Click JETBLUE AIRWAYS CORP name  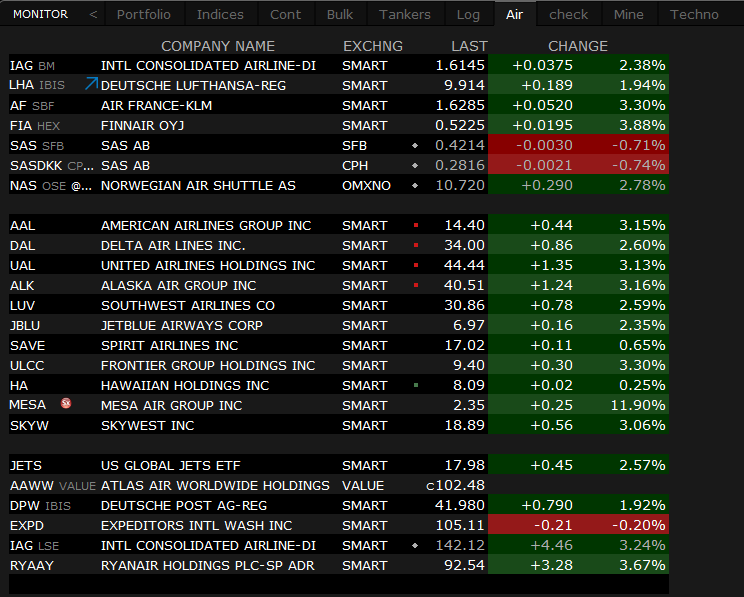tap(182, 326)
